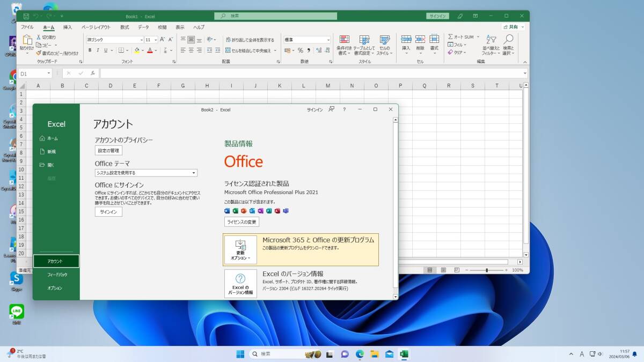Toggle wrap text (折り返して全体を表示する)

(x=250, y=40)
